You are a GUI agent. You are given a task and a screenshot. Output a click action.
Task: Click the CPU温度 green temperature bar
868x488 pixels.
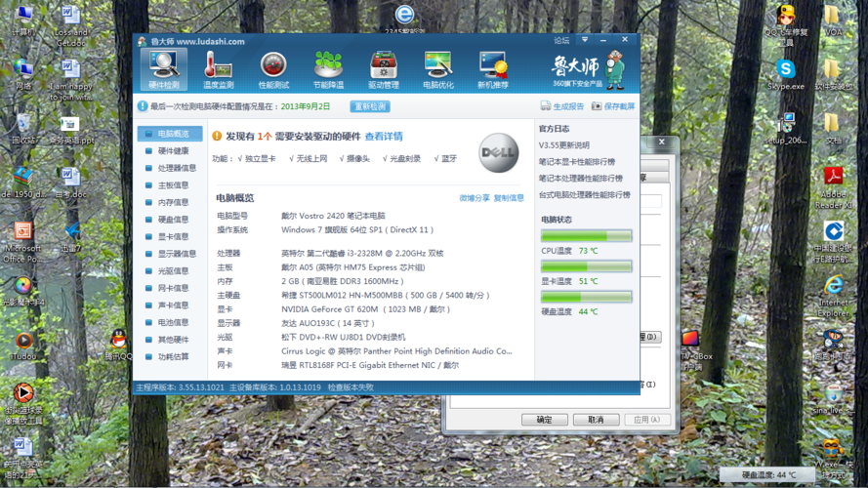(x=586, y=236)
